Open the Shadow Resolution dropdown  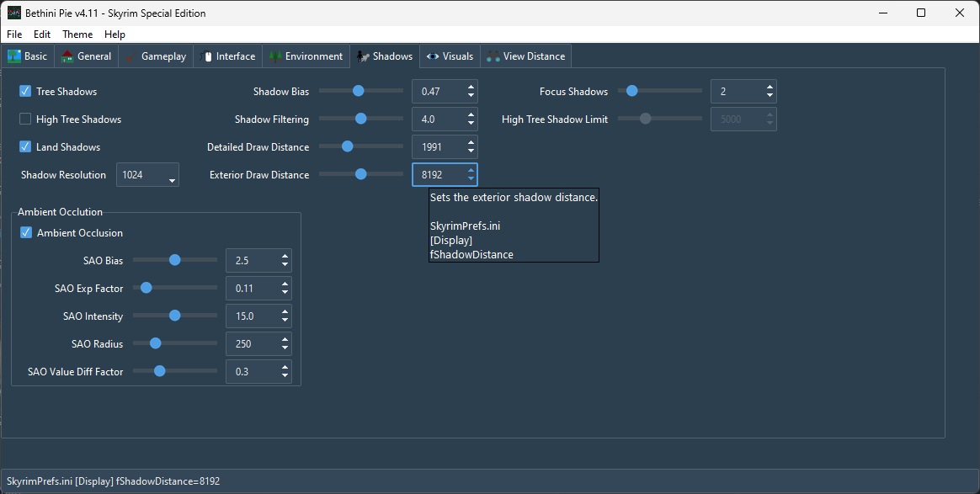[x=147, y=175]
